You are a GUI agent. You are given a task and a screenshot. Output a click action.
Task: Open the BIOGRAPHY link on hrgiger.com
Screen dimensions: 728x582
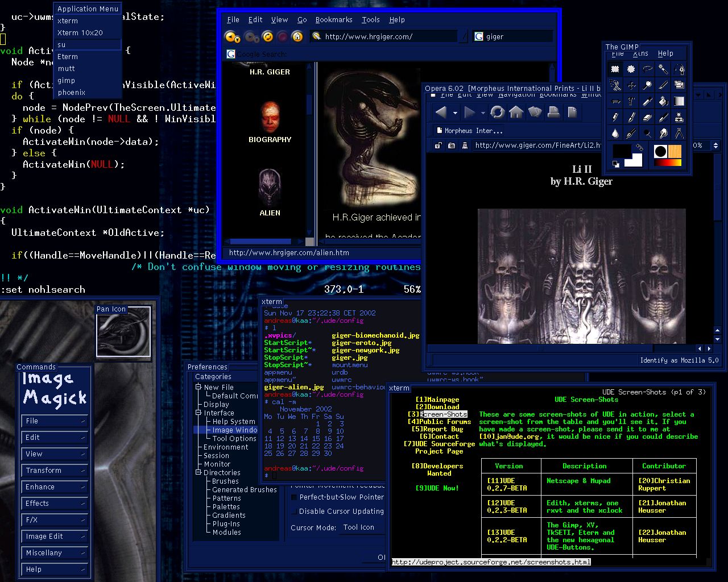coord(270,139)
